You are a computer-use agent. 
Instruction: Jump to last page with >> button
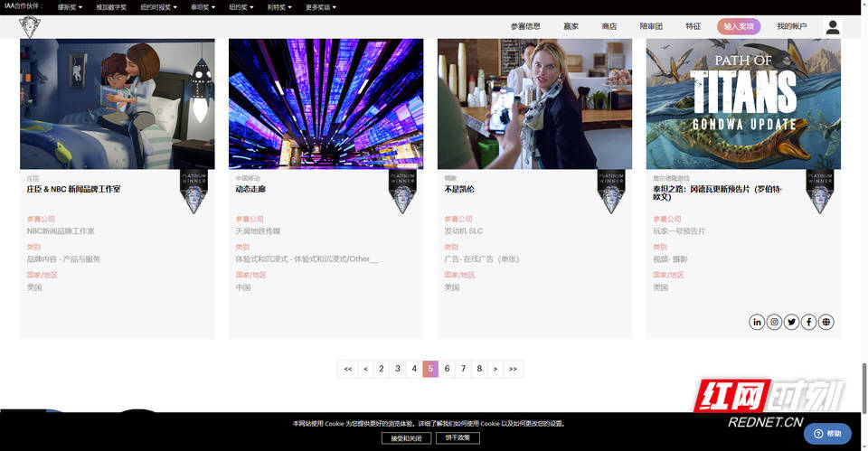point(513,369)
